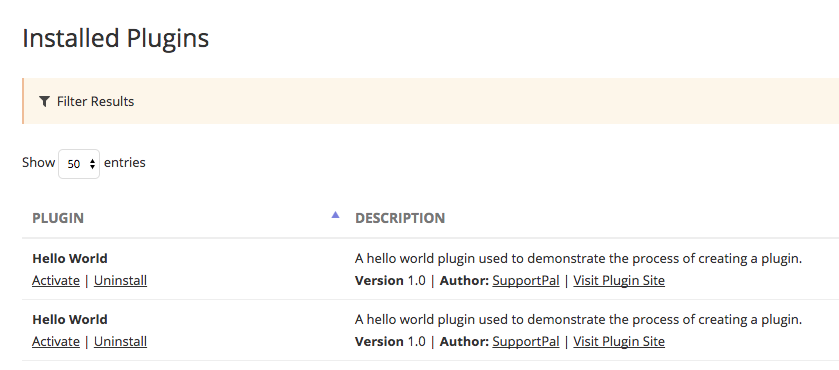The width and height of the screenshot is (839, 370).
Task: Sort by the PLUGIN column header
Action: click(58, 218)
